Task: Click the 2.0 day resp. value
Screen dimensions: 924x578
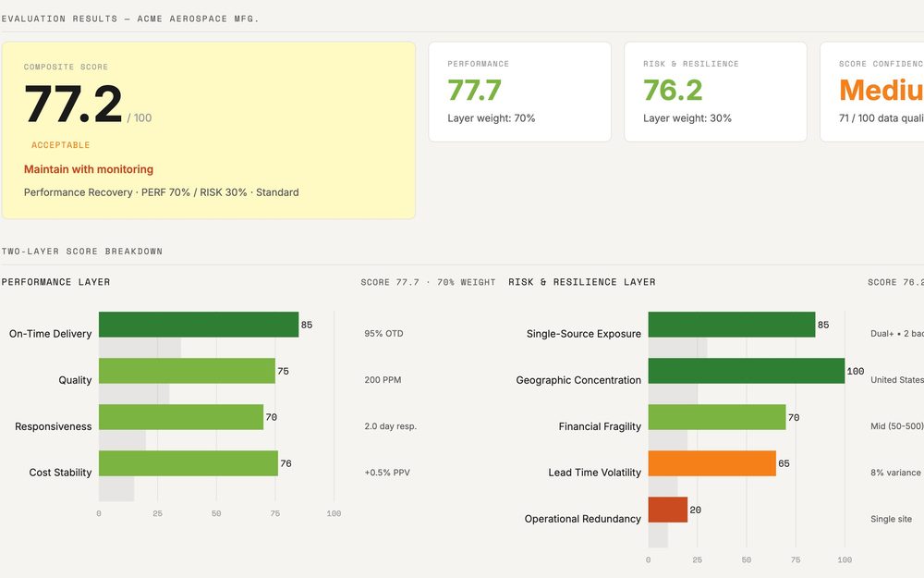Action: point(390,425)
